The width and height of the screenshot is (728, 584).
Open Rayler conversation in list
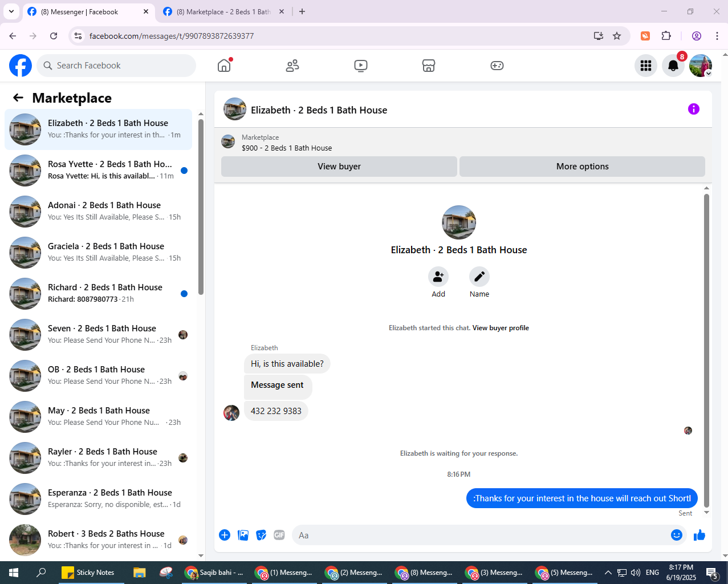(99, 458)
